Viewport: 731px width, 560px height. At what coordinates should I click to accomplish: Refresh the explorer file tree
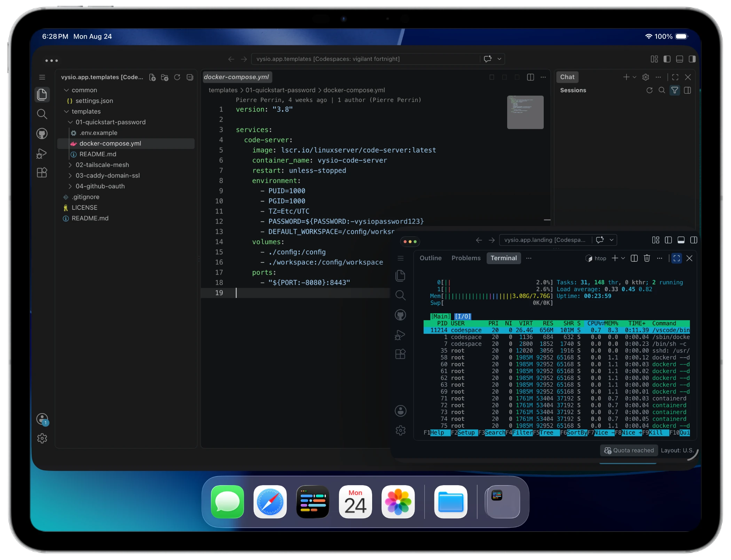click(177, 77)
